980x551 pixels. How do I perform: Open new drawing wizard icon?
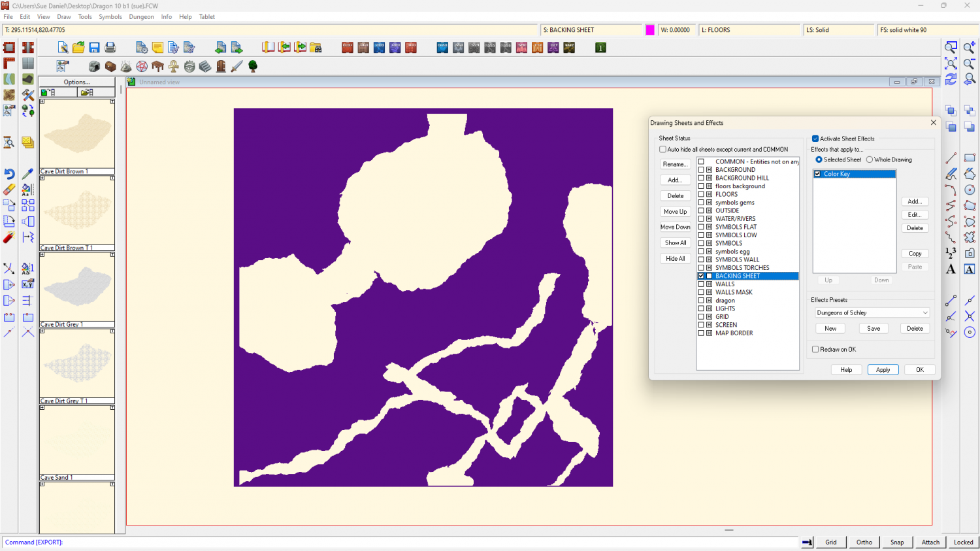pos(63,47)
